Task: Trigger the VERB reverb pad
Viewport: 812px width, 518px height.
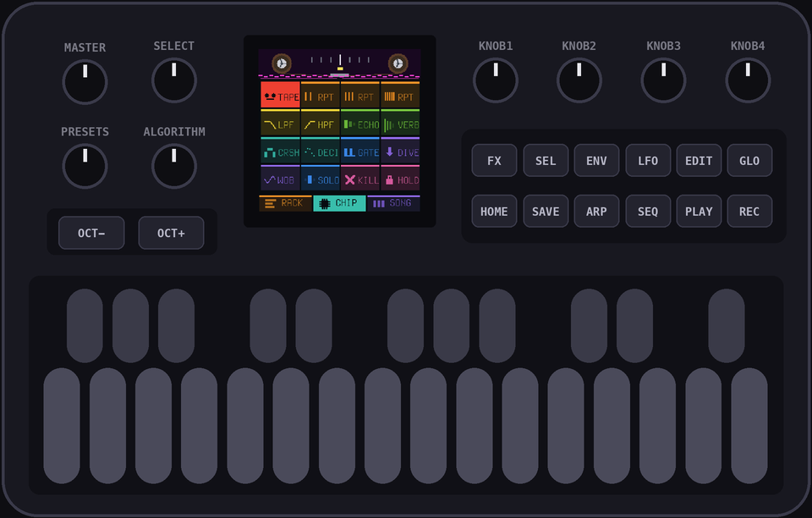Action: (400, 123)
